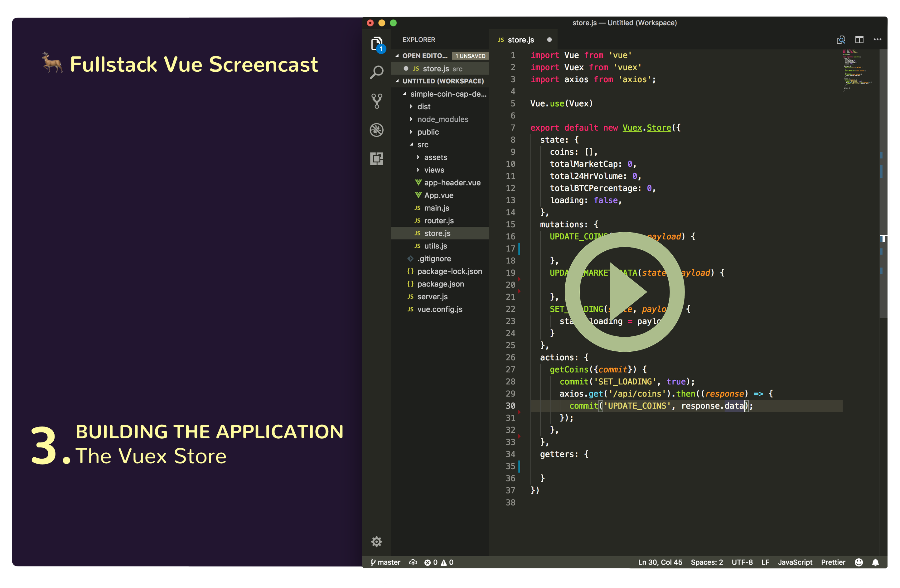Click the unsaved dot on store.js tab
This screenshot has height=588, width=900.
(x=549, y=40)
